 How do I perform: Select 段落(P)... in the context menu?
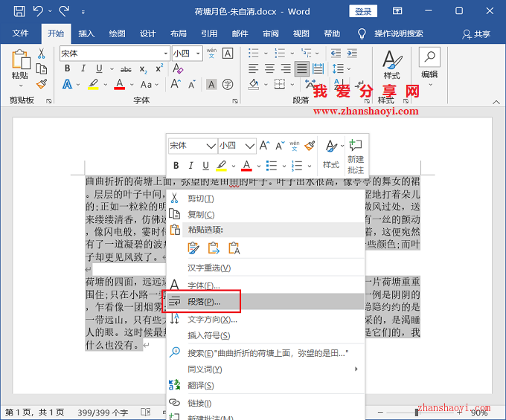(x=266, y=302)
